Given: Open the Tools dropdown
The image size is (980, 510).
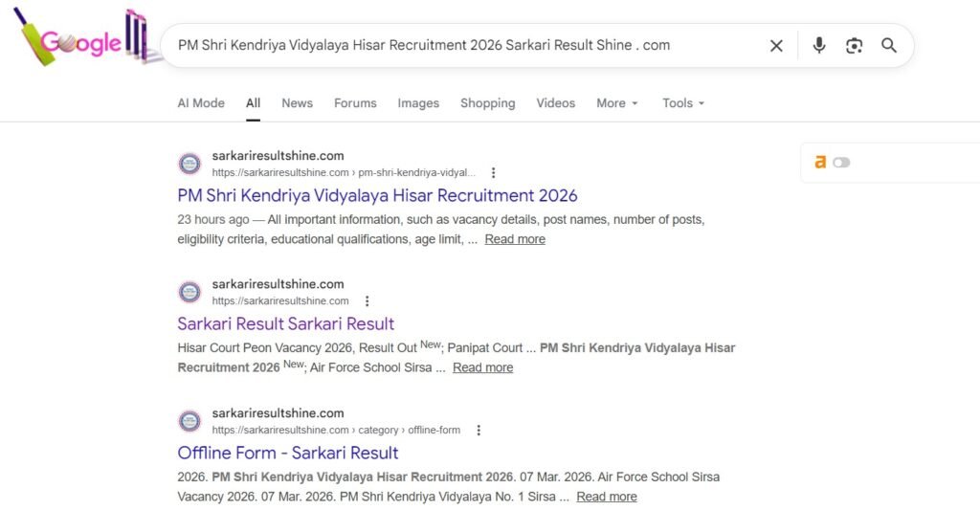Looking at the screenshot, I should point(683,103).
